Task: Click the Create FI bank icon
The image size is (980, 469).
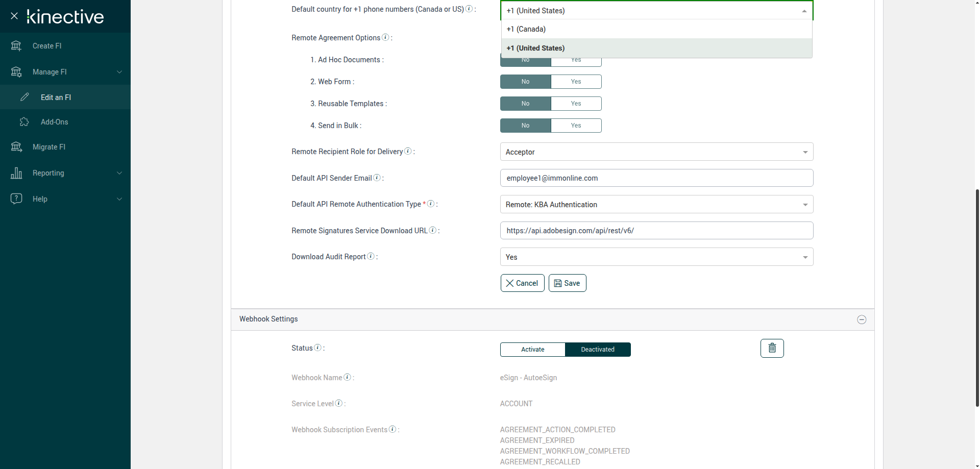Action: pos(16,46)
